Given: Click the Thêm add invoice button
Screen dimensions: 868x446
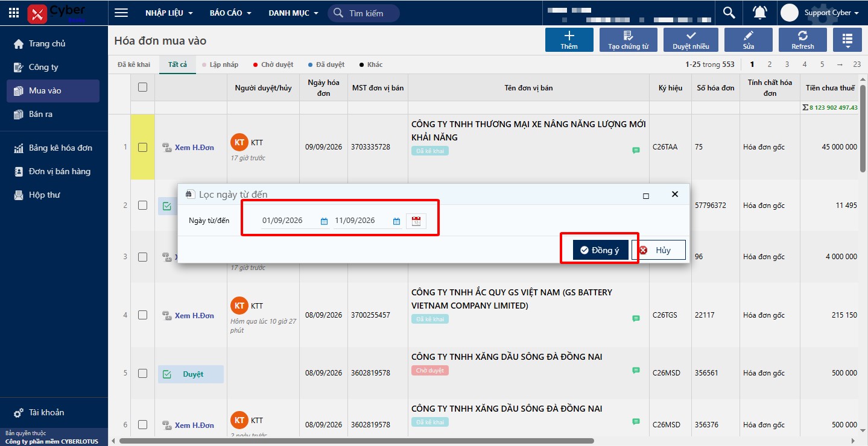Looking at the screenshot, I should pos(569,40).
